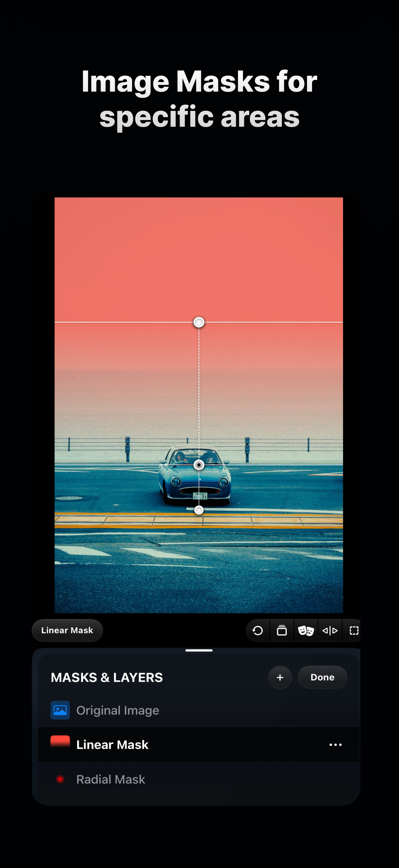Add a new mask with the plus button
399x868 pixels.
coord(280,677)
